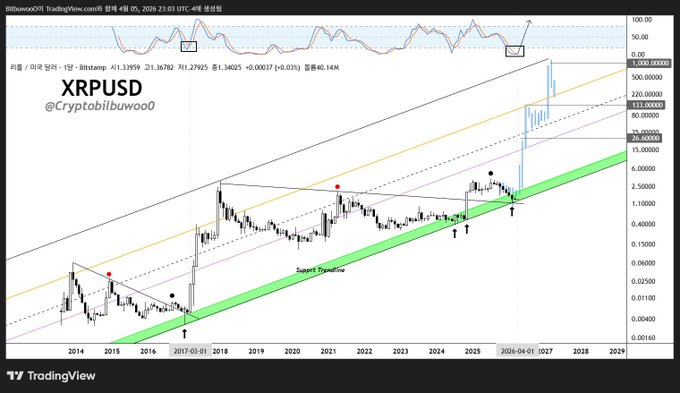Viewport: 680px width, 393px height.
Task: Click the 2021 year on time axis
Action: point(328,351)
